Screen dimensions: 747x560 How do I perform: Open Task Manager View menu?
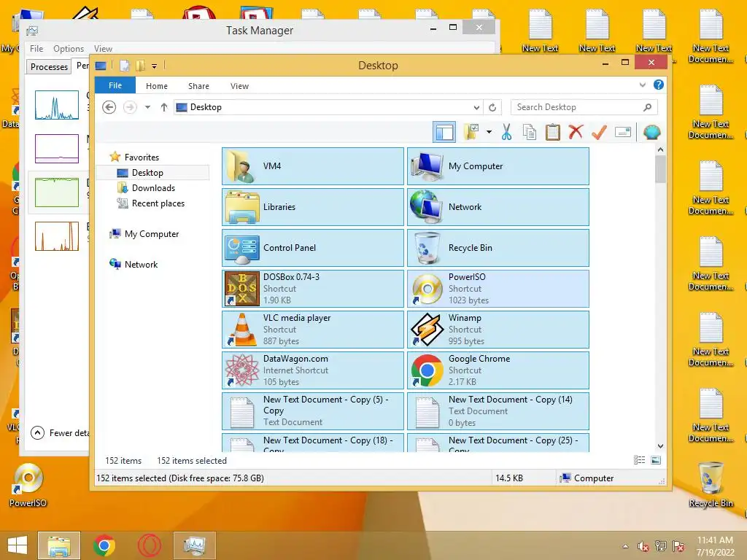point(103,49)
